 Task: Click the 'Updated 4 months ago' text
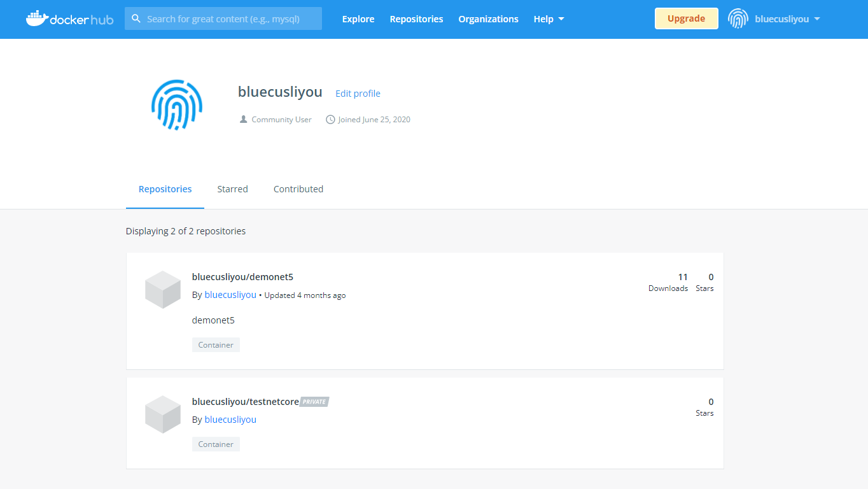tap(305, 295)
